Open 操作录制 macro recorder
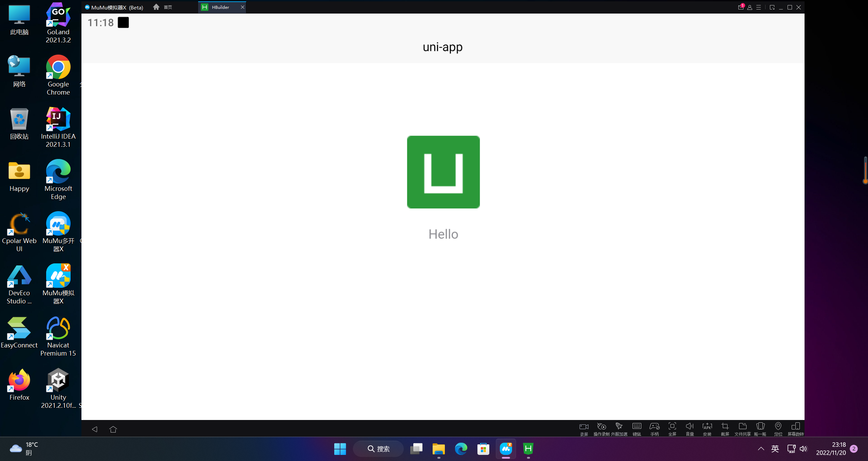This screenshot has height=461, width=868. [x=601, y=429]
